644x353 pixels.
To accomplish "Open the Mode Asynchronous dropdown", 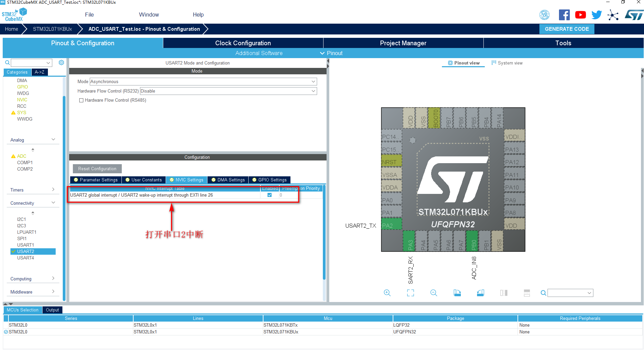I will (203, 81).
